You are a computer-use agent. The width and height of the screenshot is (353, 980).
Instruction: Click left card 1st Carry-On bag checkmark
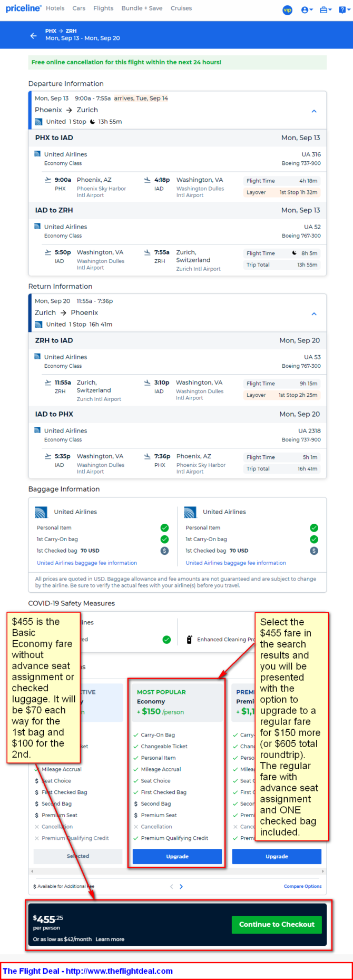164,540
